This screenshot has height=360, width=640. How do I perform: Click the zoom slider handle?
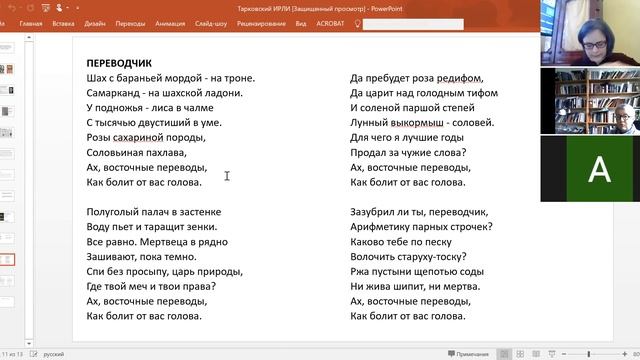click(x=589, y=354)
